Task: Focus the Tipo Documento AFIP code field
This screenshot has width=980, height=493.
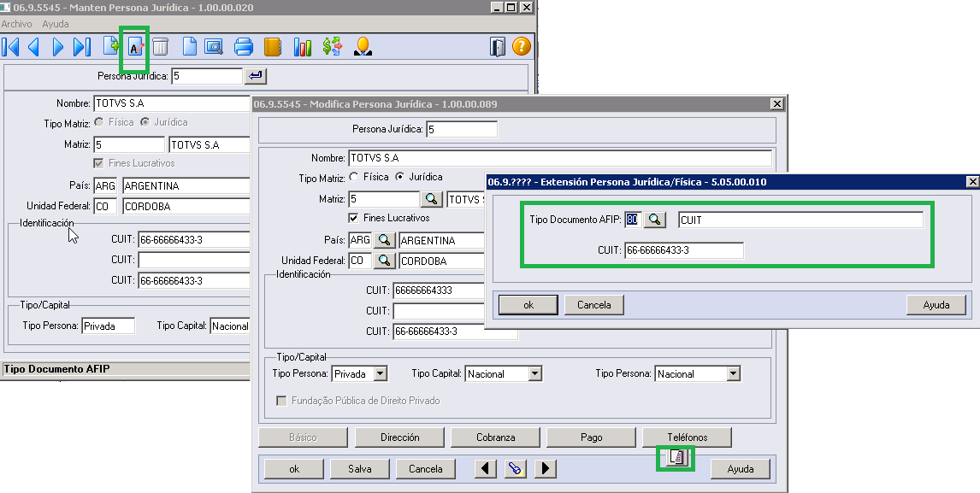Action: pyautogui.click(x=633, y=220)
